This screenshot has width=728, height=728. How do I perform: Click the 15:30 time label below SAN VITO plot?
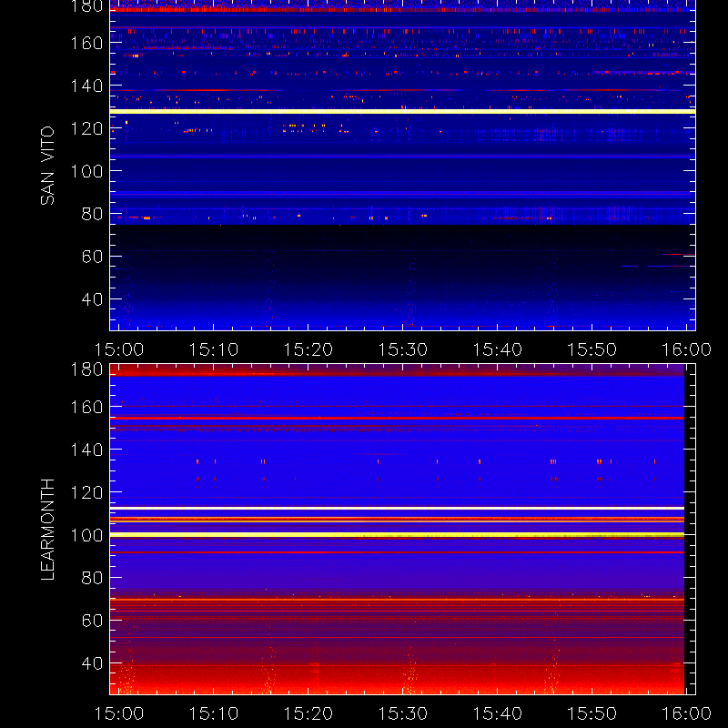tap(403, 349)
